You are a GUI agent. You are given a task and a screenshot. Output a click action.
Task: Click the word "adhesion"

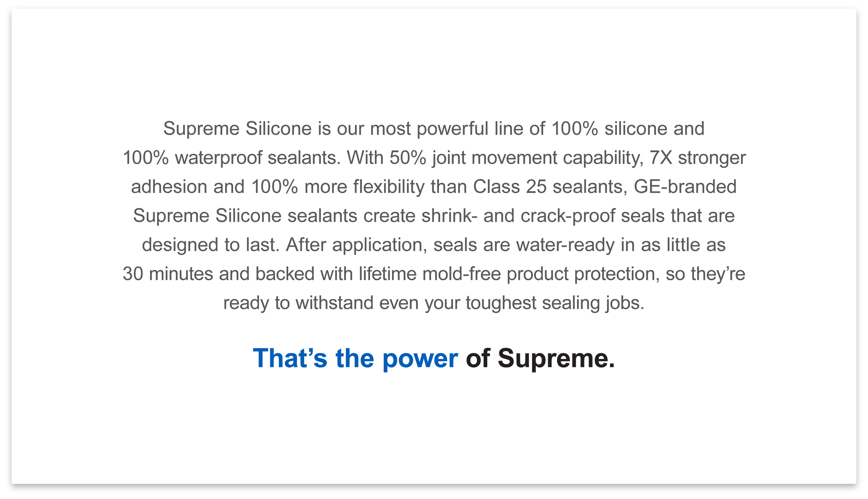[169, 187]
